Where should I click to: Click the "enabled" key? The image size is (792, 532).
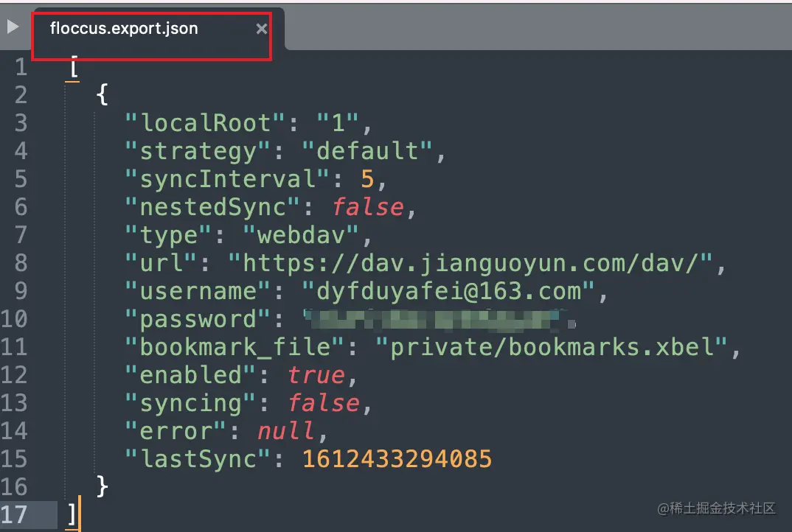coord(190,374)
